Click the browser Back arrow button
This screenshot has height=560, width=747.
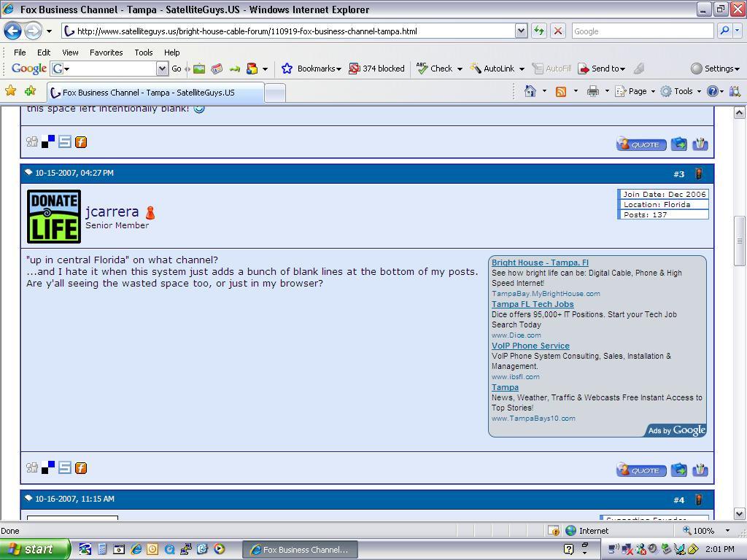(12, 31)
